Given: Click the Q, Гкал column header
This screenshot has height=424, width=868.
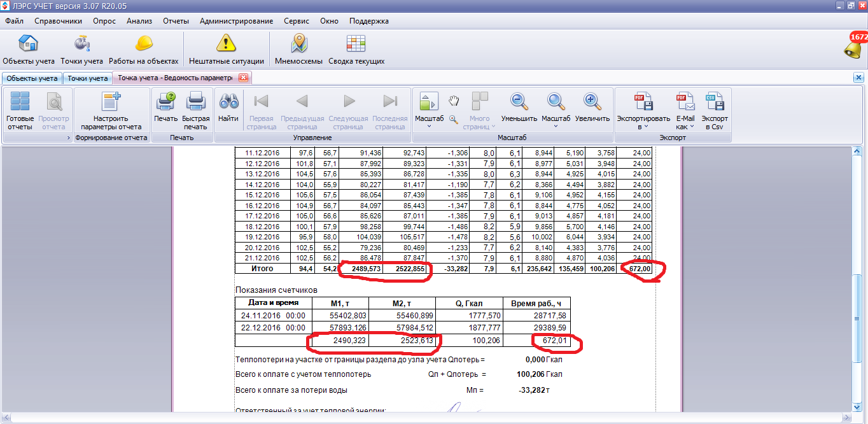Looking at the screenshot, I should (470, 302).
